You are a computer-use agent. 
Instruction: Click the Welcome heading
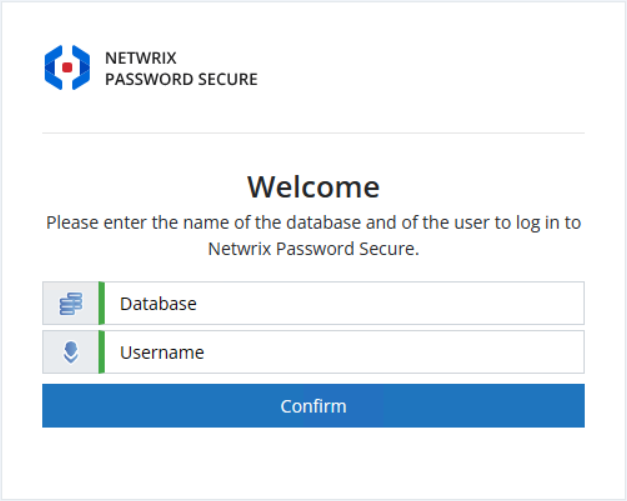(x=313, y=187)
